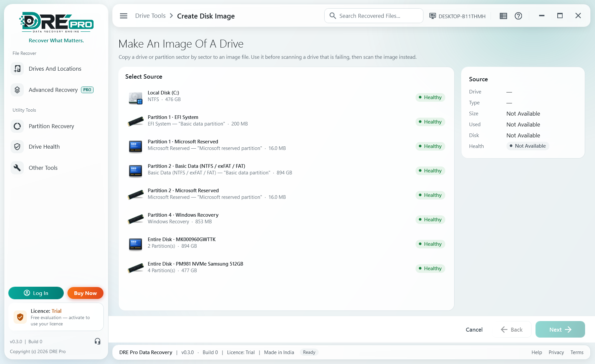
Task: Click the Buy Now button
Action: point(85,293)
